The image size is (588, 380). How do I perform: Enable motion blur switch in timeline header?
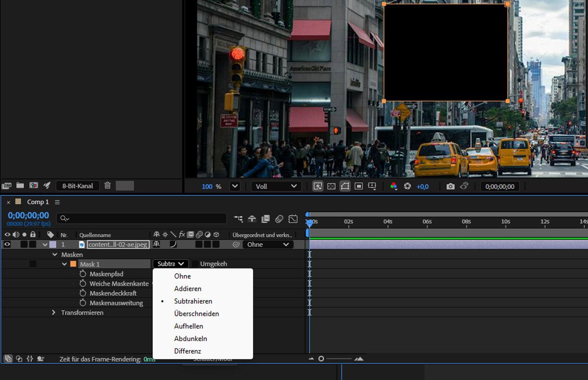(279, 219)
